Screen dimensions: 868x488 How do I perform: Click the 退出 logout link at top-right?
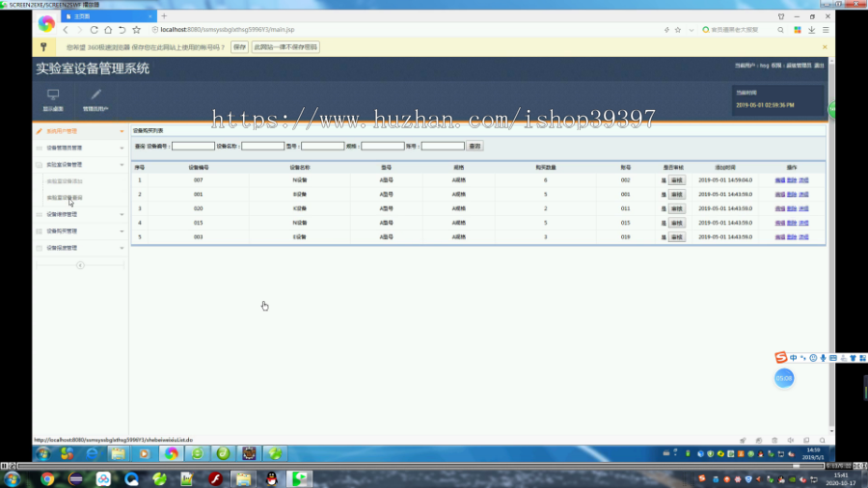[819, 66]
